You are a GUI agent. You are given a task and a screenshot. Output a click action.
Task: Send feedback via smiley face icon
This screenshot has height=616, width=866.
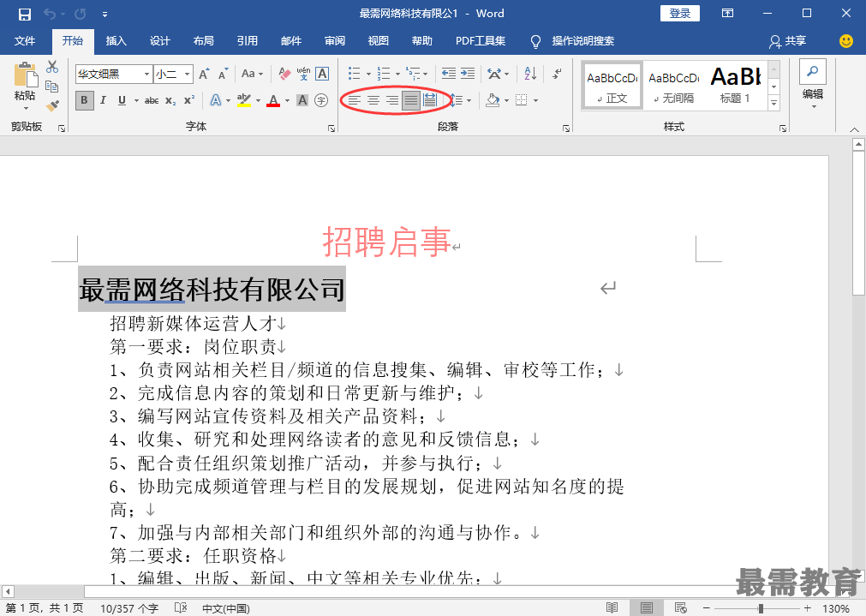[845, 41]
